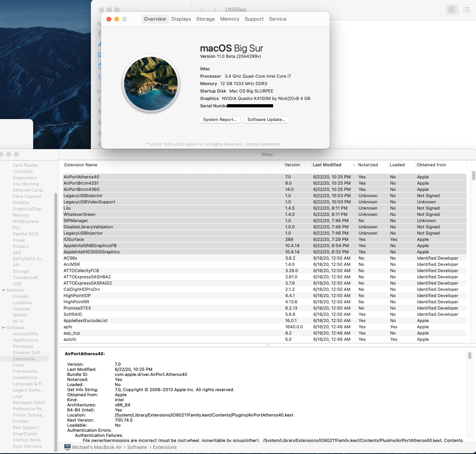The width and height of the screenshot is (476, 454).
Task: Click the computer icon in the path bar
Action: point(67,447)
